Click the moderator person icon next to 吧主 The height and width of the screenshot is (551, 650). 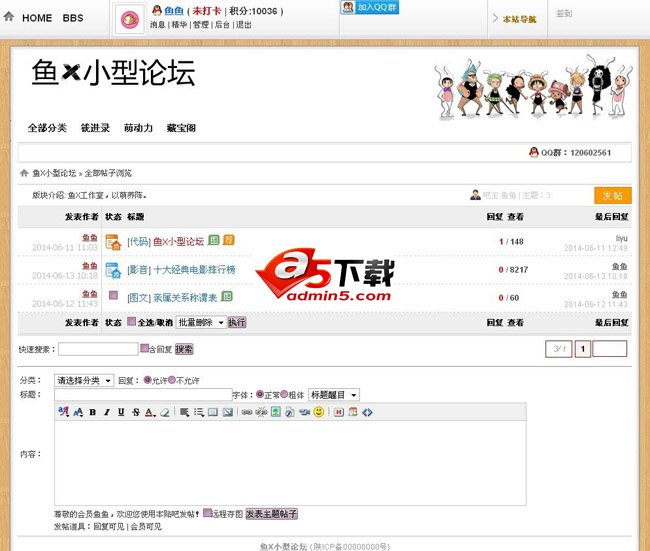point(475,194)
